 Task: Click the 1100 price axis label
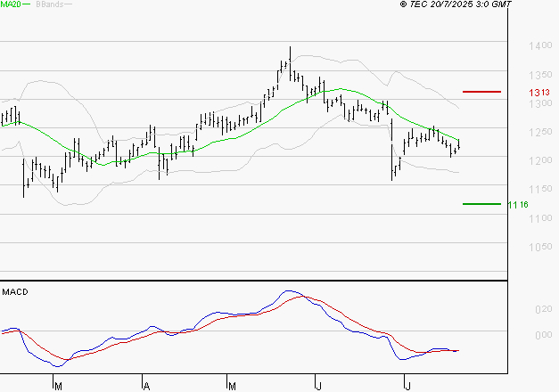click(540, 218)
